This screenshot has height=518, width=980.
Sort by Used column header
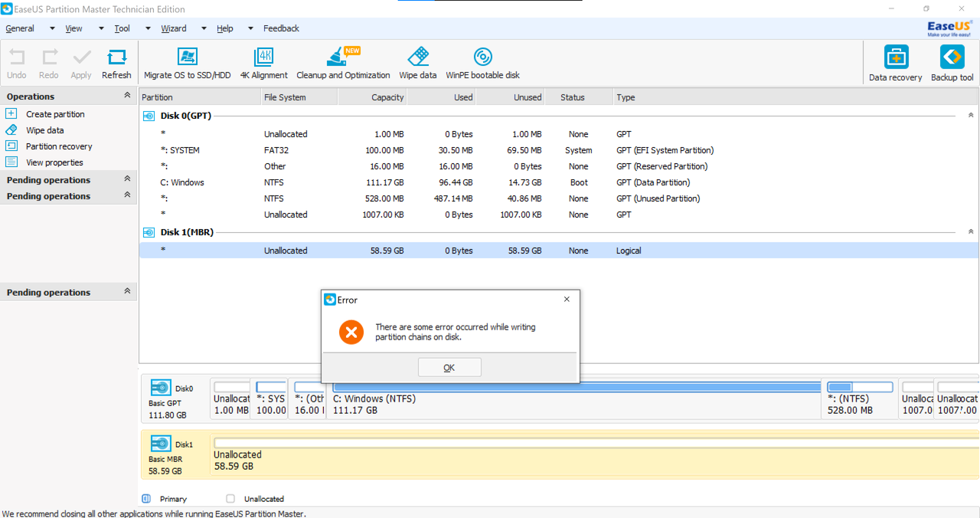[441, 97]
